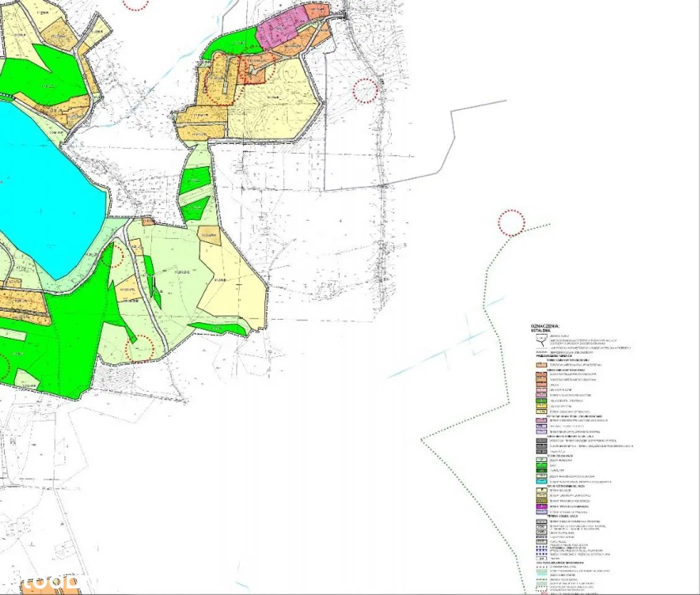The height and width of the screenshot is (595, 700).
Task: Select the large green forest area below the lake
Action: (68, 353)
